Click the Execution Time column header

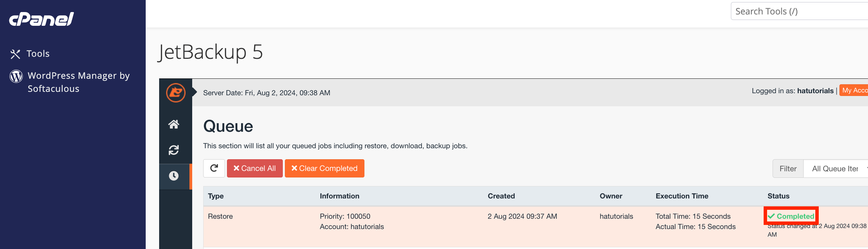pyautogui.click(x=682, y=196)
